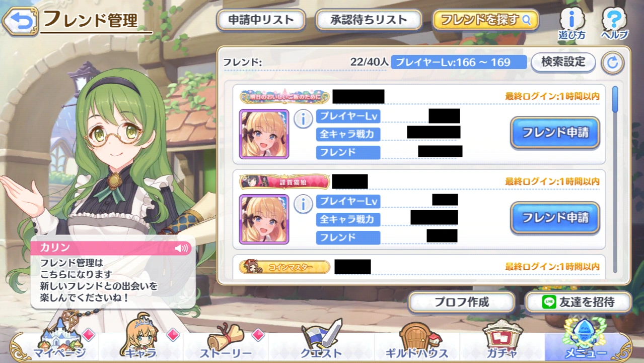View info for the first listed player
Viewport: 644px width, 363px height.
click(303, 119)
